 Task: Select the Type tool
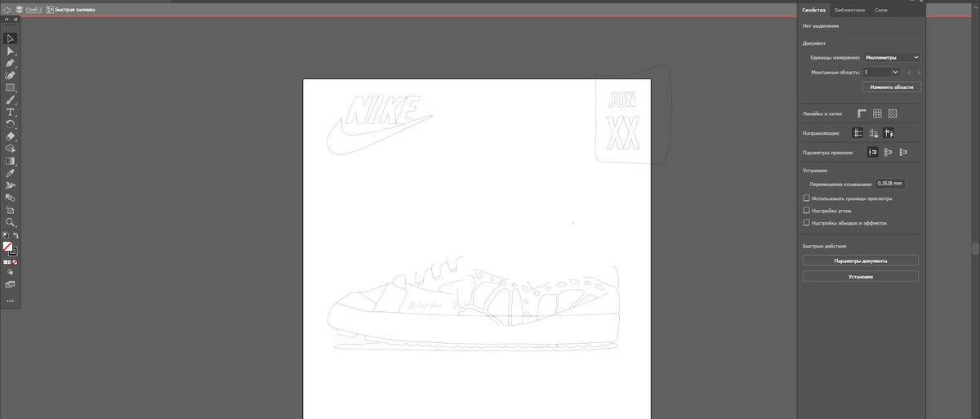11,112
